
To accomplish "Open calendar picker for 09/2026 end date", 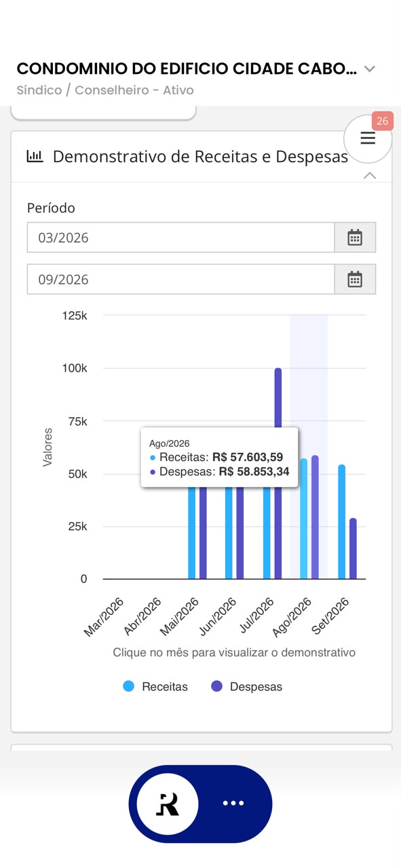I will [355, 279].
